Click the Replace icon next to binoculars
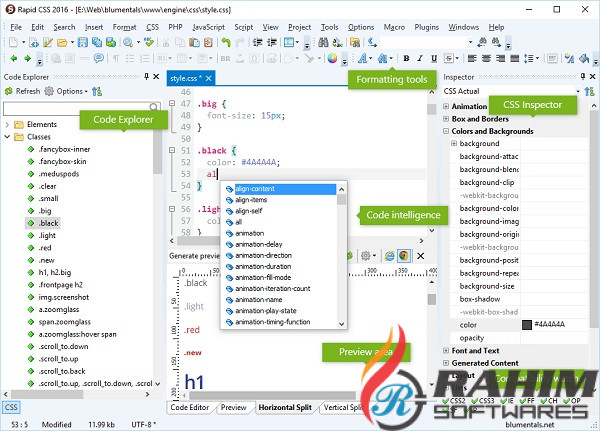 pyautogui.click(x=338, y=42)
